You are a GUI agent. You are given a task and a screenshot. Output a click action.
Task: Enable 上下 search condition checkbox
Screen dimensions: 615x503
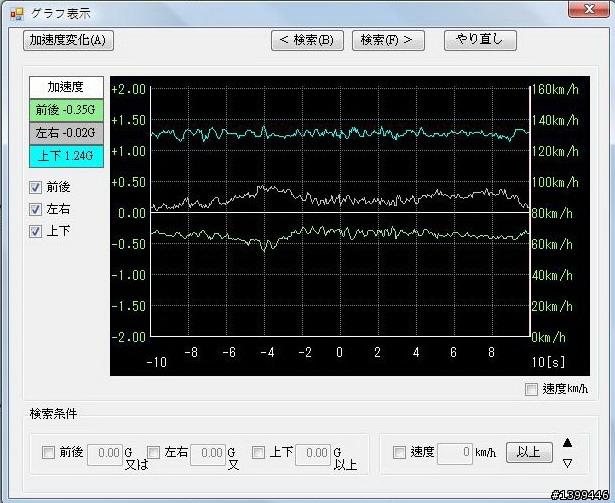click(x=258, y=453)
